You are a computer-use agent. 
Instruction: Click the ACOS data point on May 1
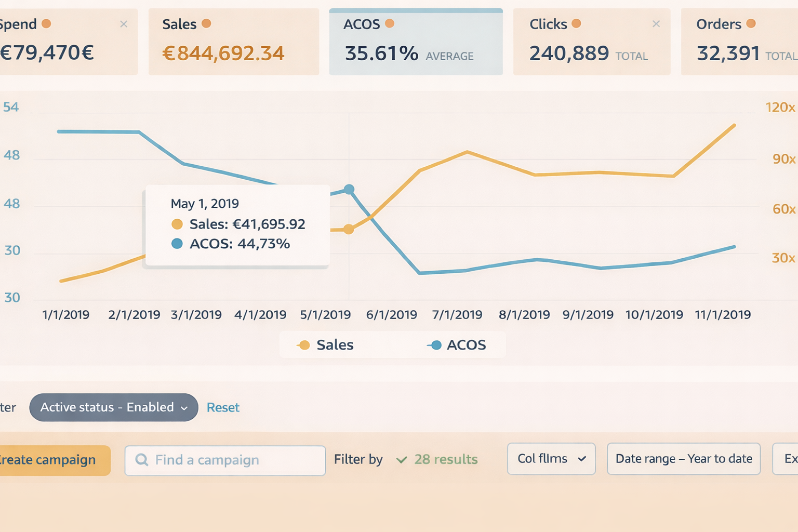point(349,190)
